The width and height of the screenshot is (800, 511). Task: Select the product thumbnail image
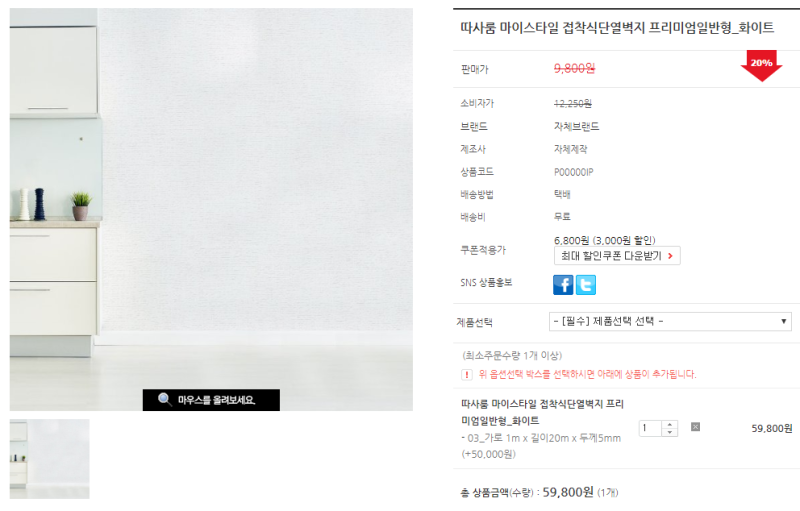tap(49, 459)
